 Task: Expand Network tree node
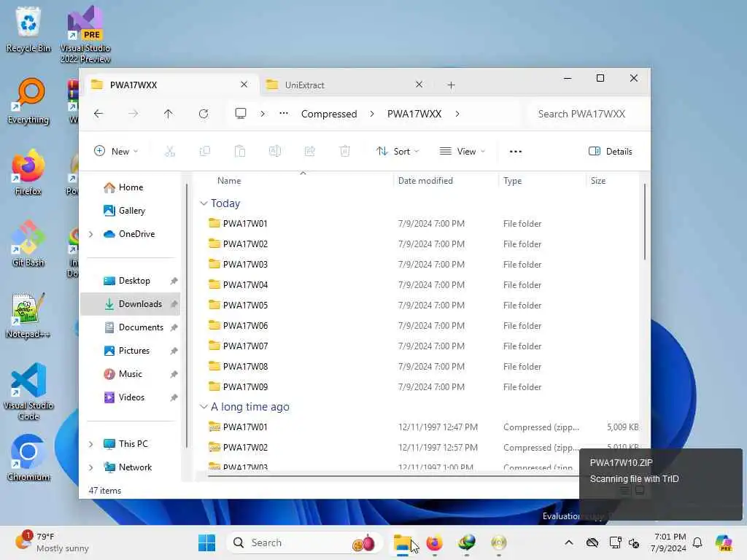[91, 467]
